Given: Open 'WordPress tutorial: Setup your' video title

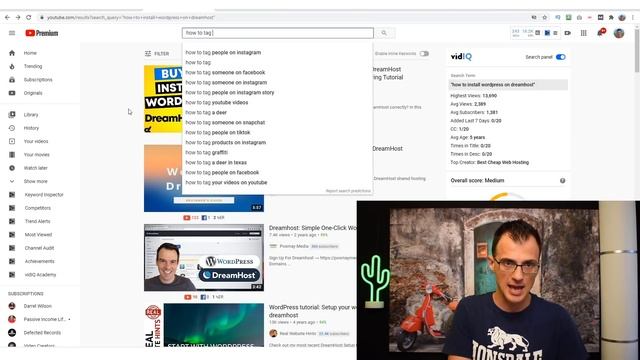Looking at the screenshot, I should 313,311.
